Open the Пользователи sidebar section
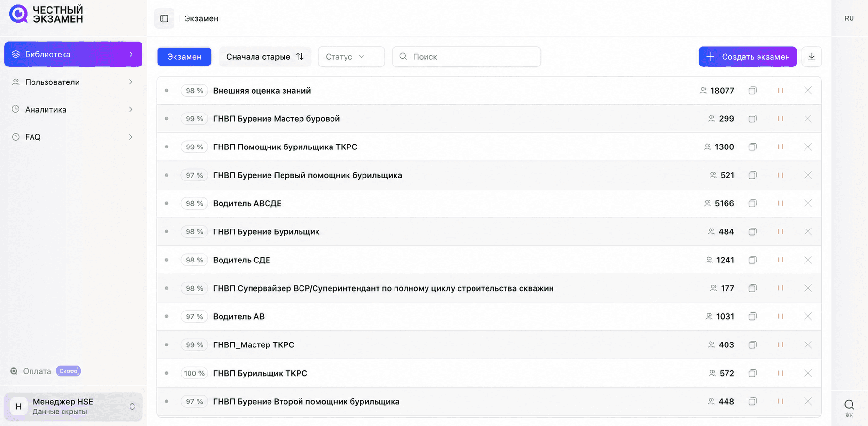Screen dimensions: 868x426 point(73,82)
